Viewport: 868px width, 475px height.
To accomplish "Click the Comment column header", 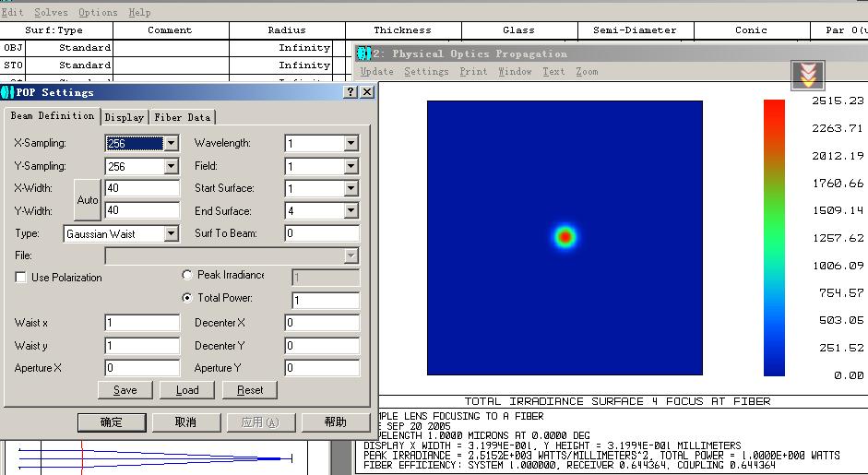I will (x=171, y=30).
